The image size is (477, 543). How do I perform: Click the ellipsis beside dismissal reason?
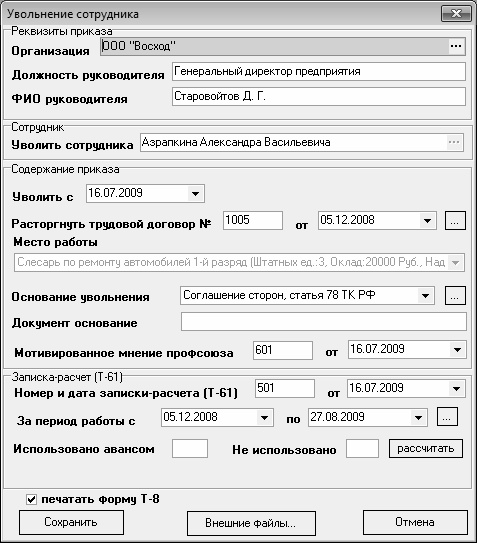(455, 296)
